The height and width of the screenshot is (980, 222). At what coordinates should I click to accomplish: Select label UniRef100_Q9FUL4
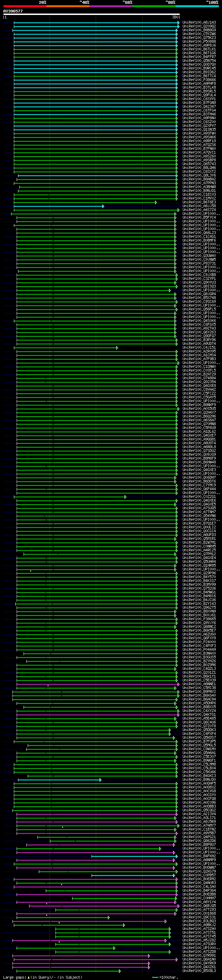pyautogui.click(x=199, y=95)
